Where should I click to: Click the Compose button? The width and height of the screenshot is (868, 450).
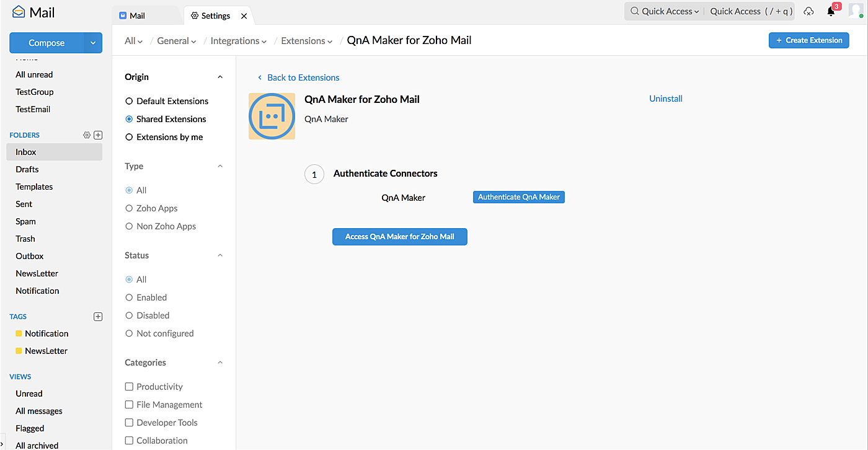(46, 43)
